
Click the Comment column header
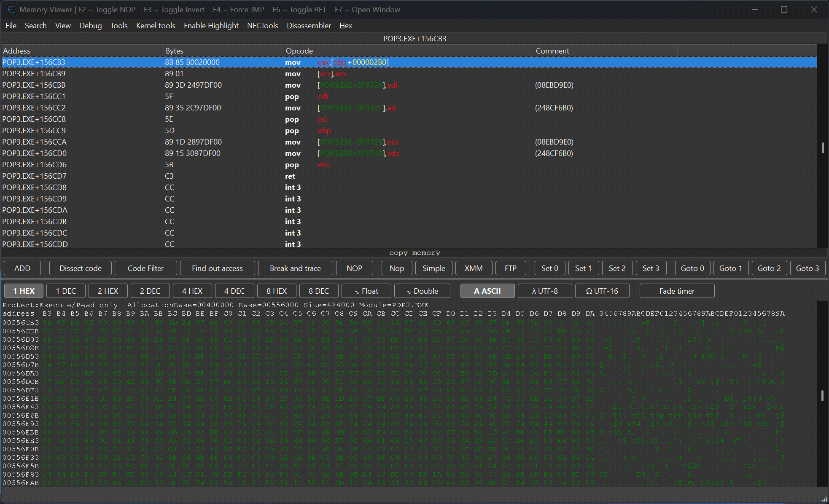(606, 51)
